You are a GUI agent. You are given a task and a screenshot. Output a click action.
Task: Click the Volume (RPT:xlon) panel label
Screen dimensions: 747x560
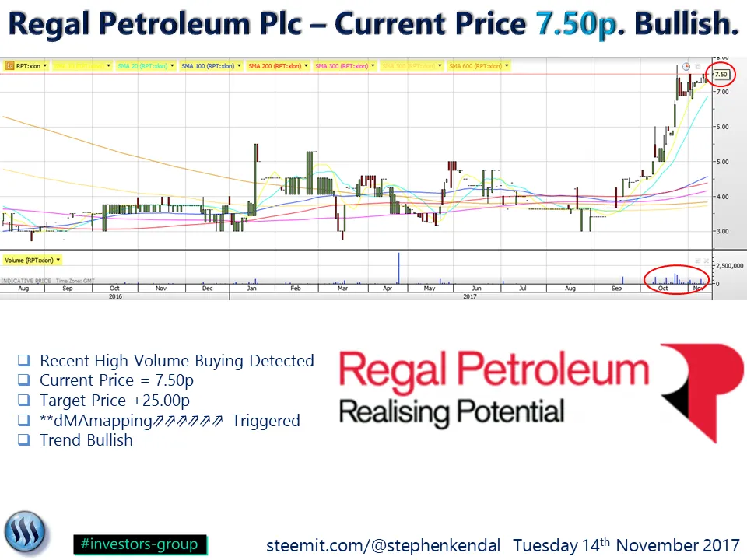(x=29, y=261)
